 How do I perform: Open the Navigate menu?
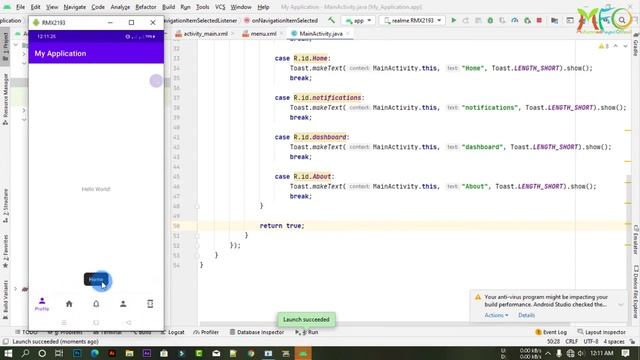[x=75, y=7]
